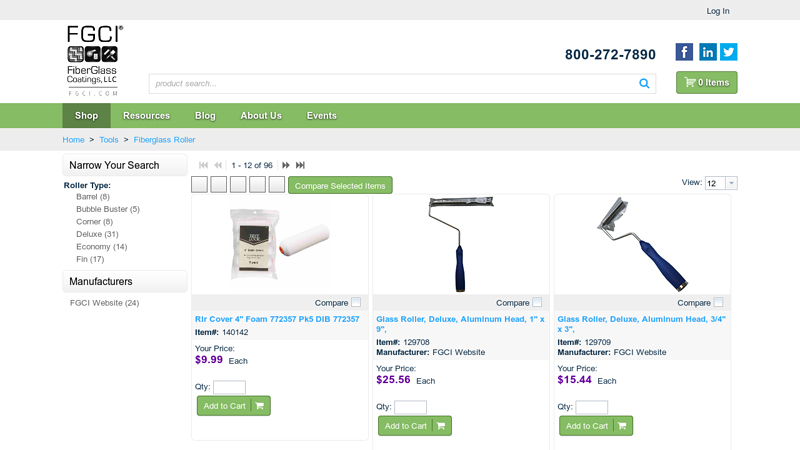
Task: Collapse the Manufacturers filter section
Action: 125,282
